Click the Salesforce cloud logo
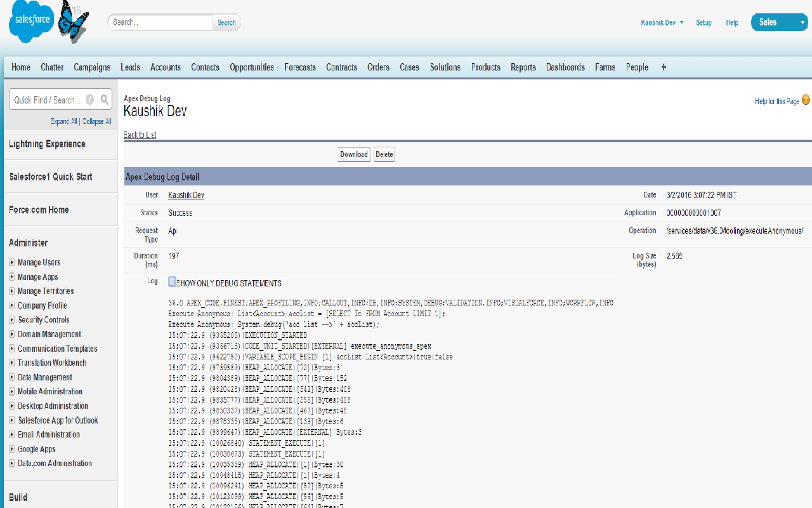 click(x=31, y=22)
